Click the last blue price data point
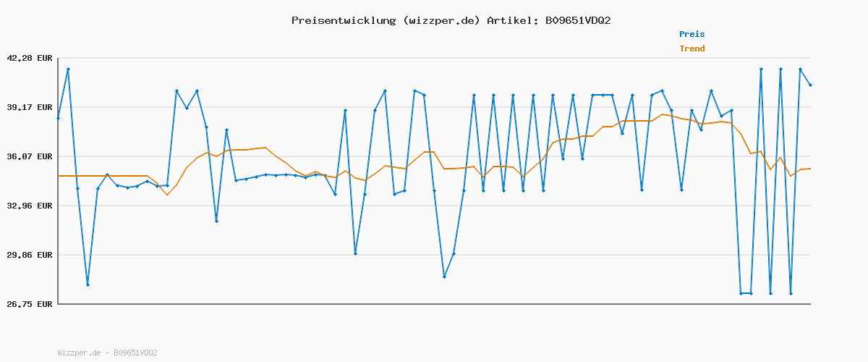The height and width of the screenshot is (362, 868). pyautogui.click(x=810, y=85)
